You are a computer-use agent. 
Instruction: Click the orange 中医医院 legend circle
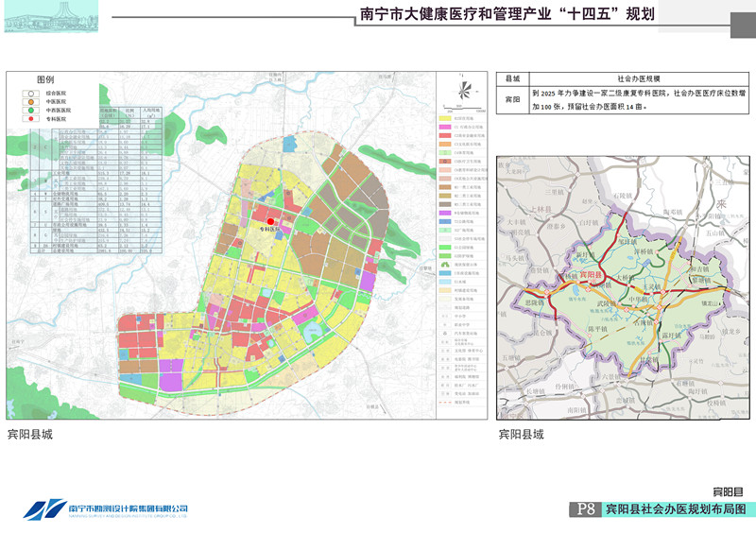coord(30,102)
